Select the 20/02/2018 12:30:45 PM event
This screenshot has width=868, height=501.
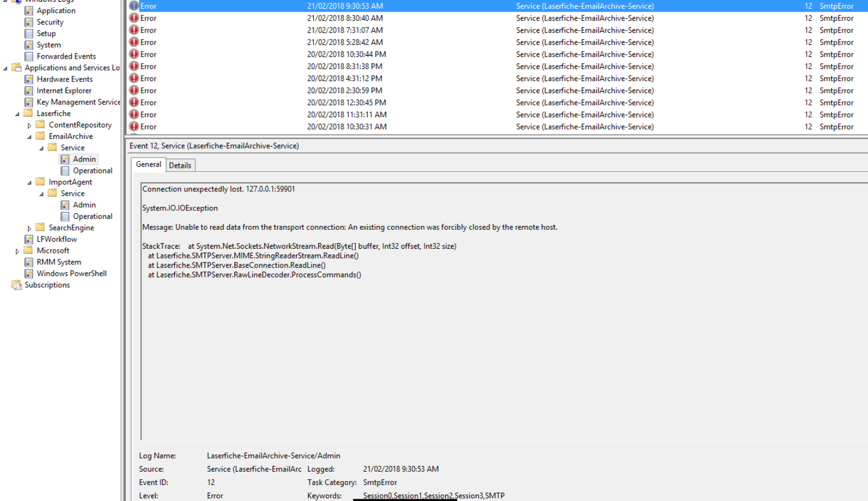(x=497, y=102)
